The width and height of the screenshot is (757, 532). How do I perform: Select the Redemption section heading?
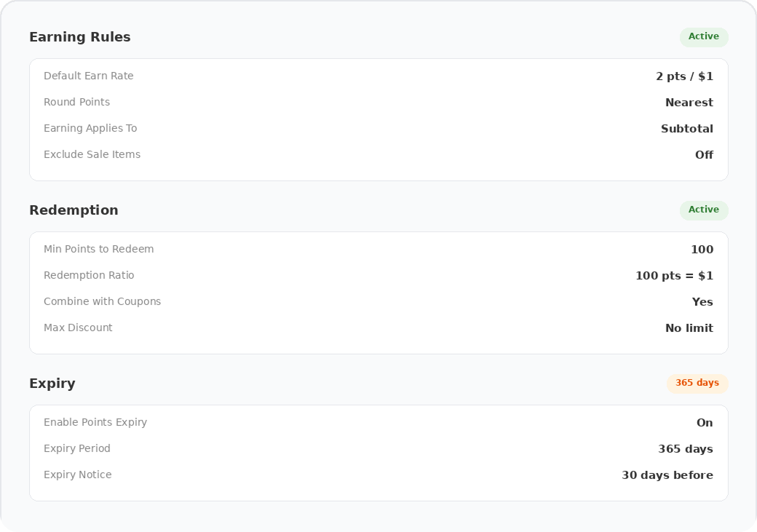(x=74, y=210)
